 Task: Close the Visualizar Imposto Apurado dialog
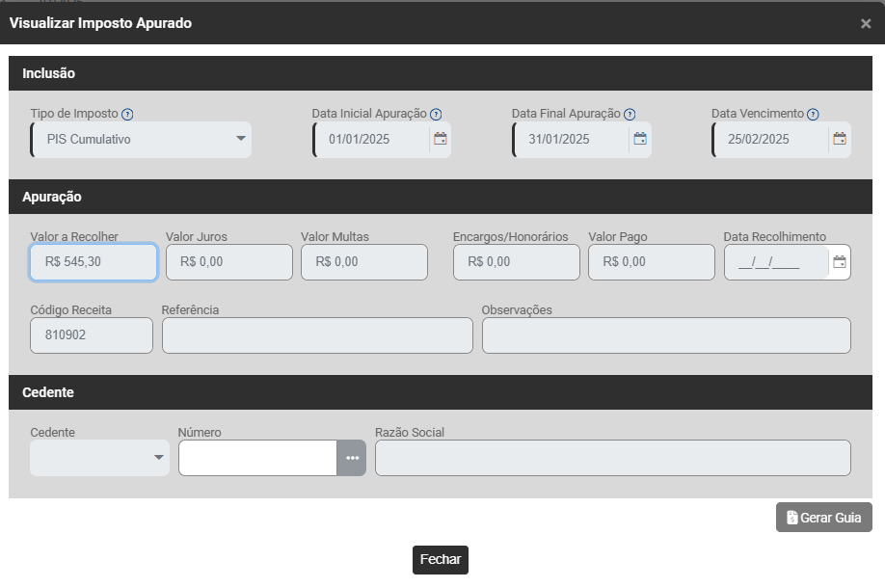[866, 24]
